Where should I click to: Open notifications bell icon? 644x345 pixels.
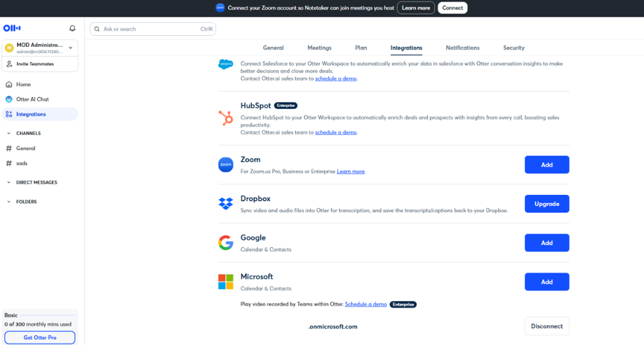coord(72,28)
